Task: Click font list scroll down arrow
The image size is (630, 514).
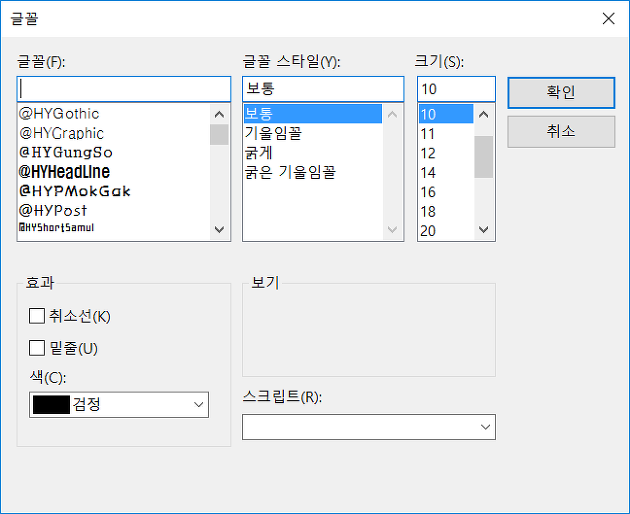Action: point(219,229)
